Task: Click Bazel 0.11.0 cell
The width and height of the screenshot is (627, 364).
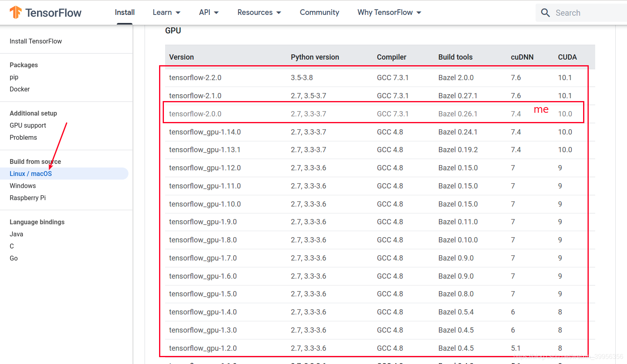Action: pyautogui.click(x=458, y=222)
